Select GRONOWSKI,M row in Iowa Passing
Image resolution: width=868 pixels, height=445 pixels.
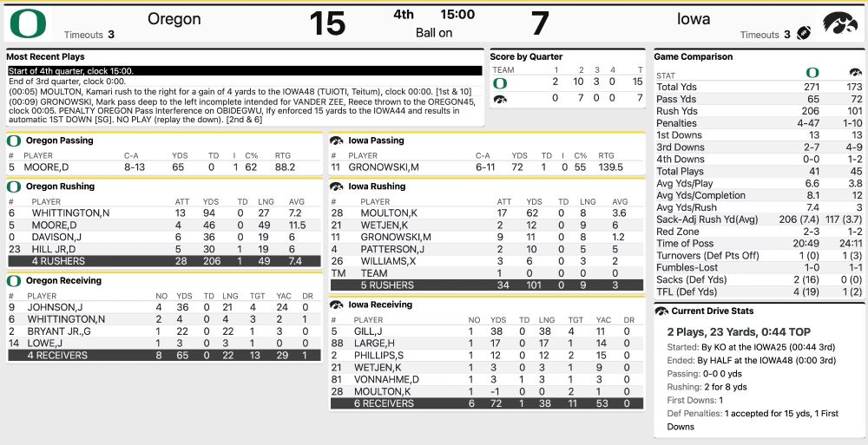tap(487, 167)
